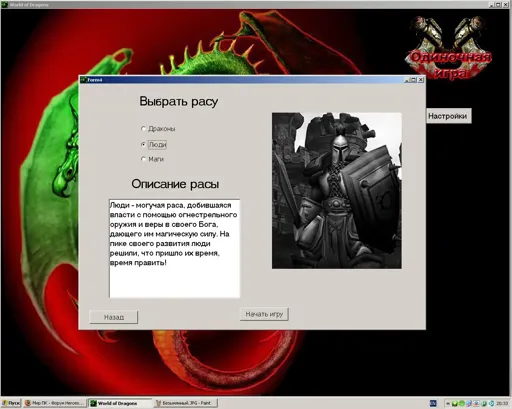Open Настройки in the main window
The height and width of the screenshot is (409, 512).
449,116
